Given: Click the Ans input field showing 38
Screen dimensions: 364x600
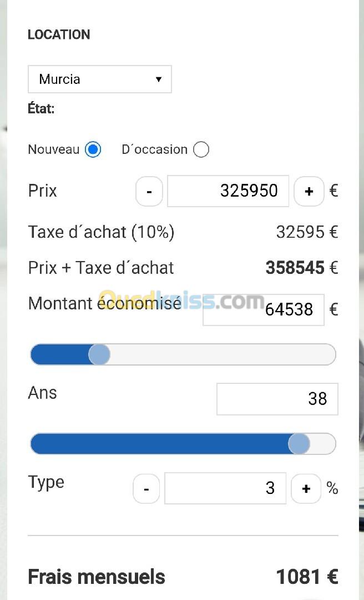Looking at the screenshot, I should 277,399.
